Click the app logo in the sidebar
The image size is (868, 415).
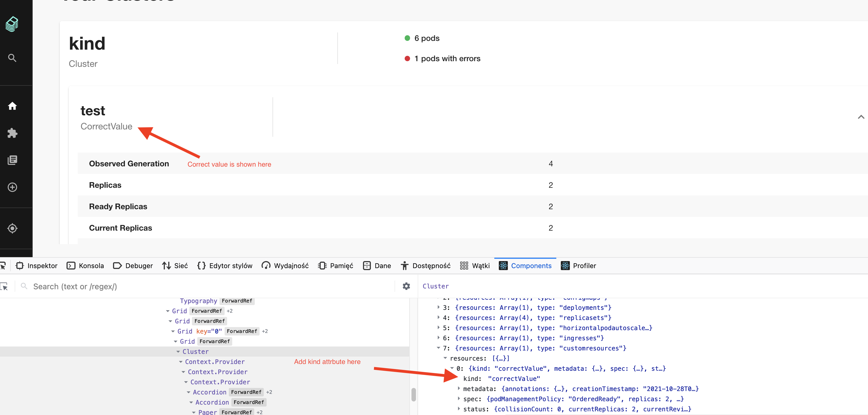12,24
